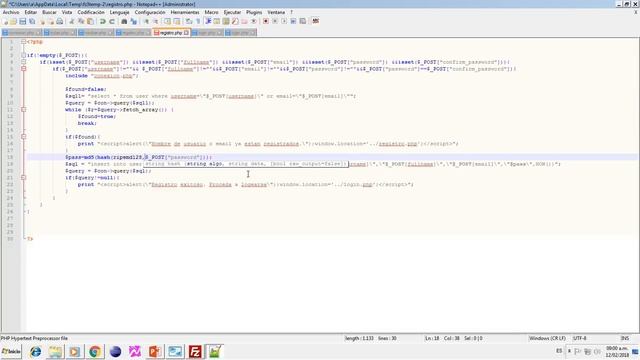
Task: Collapse the if($query!=null) fold marker
Action: pos(24,178)
